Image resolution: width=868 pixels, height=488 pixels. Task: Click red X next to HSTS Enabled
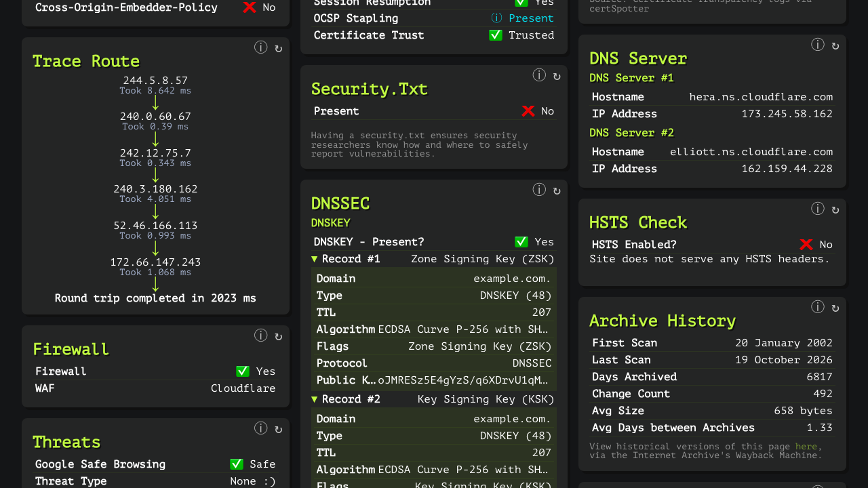[x=806, y=245]
